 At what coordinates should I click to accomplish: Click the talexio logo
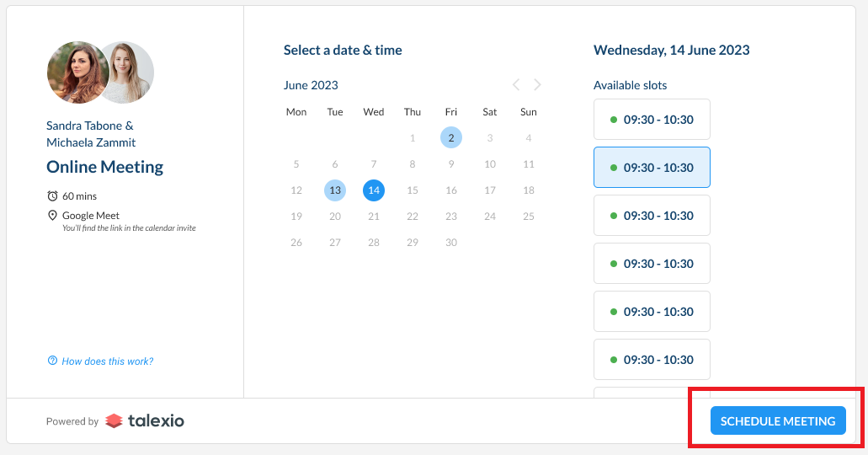pyautogui.click(x=145, y=421)
